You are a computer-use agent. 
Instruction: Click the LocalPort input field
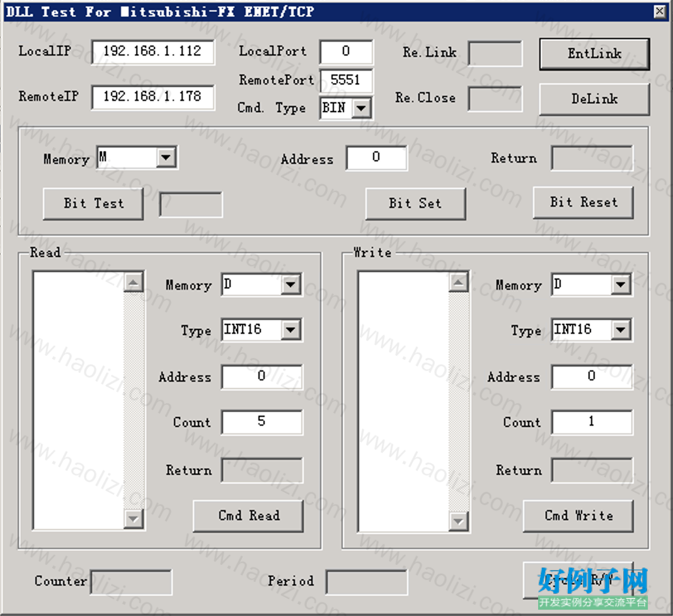[346, 52]
